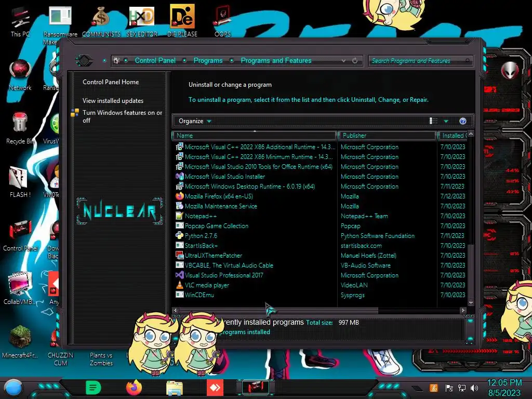Open View installed updates link
The width and height of the screenshot is (532, 399).
(113, 101)
